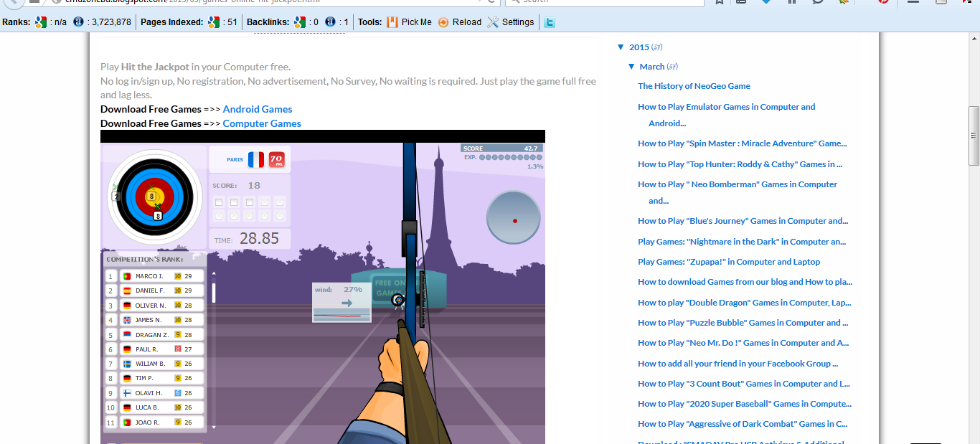
Task: Open 'How to download Games from our blog' link
Action: (745, 282)
